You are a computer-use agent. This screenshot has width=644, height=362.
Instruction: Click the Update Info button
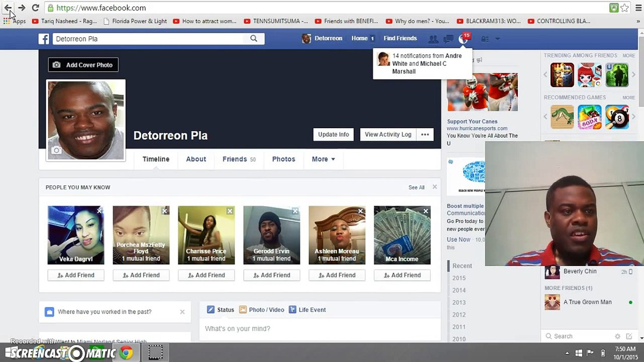334,135
